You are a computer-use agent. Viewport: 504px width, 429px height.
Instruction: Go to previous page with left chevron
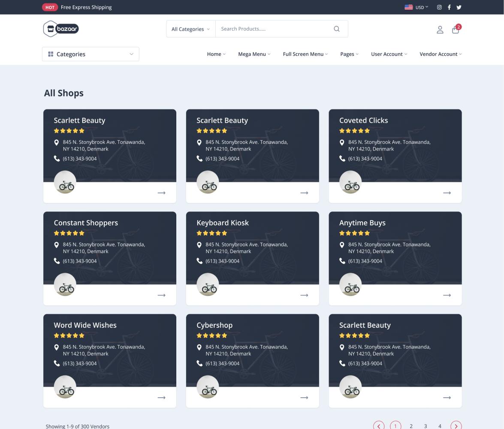(x=379, y=426)
